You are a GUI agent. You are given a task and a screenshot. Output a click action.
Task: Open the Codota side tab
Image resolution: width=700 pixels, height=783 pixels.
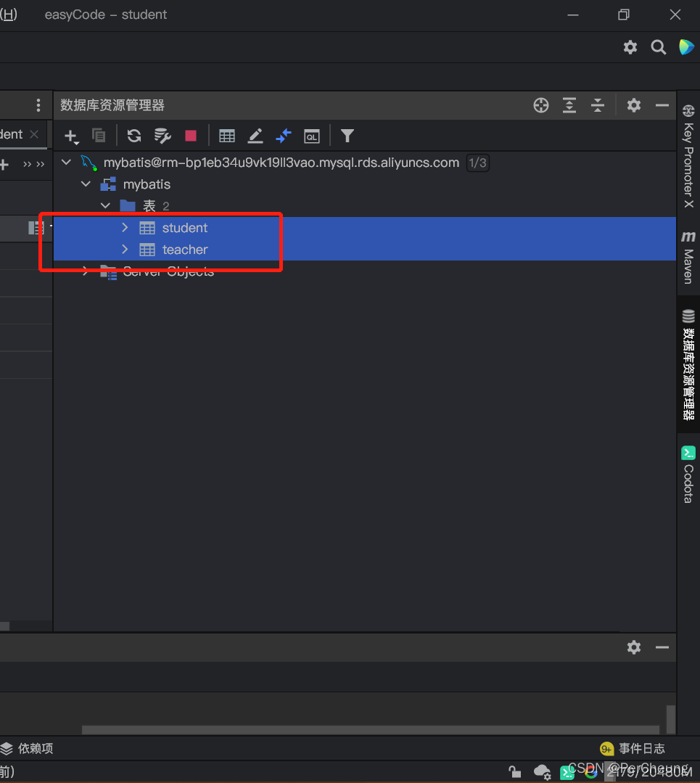[x=688, y=475]
